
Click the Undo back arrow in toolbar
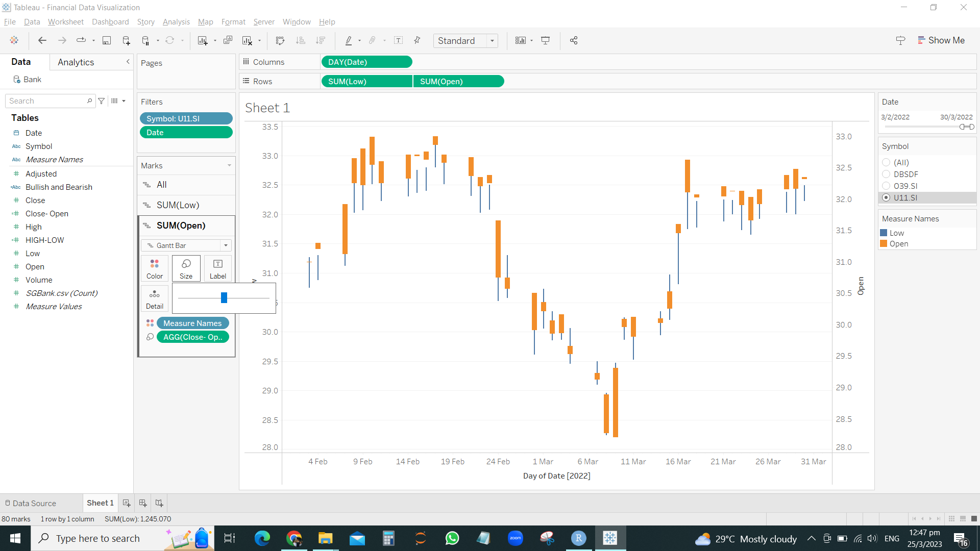click(x=42, y=40)
